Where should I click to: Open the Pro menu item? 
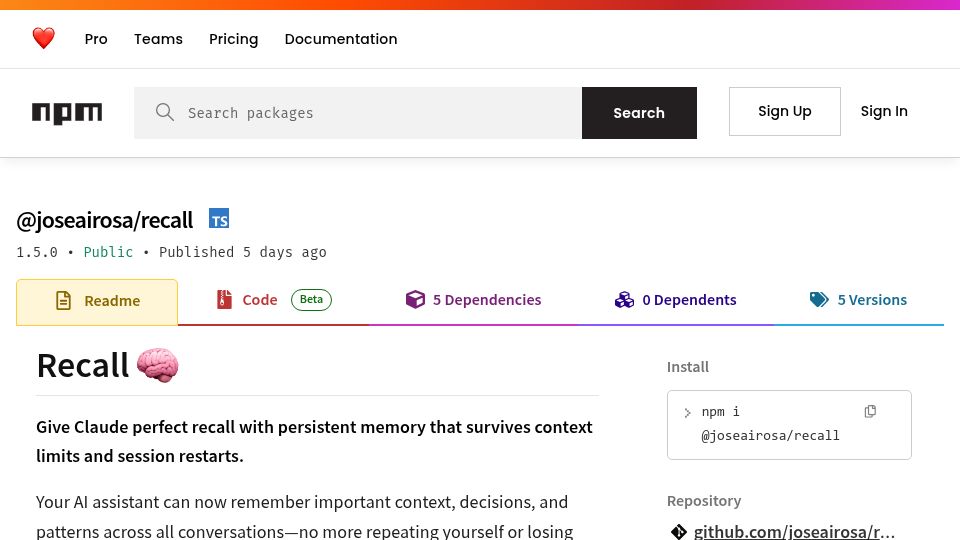click(x=96, y=39)
